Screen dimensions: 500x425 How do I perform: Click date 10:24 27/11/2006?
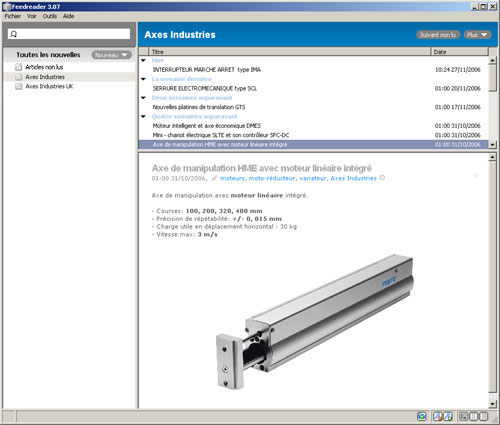(458, 70)
